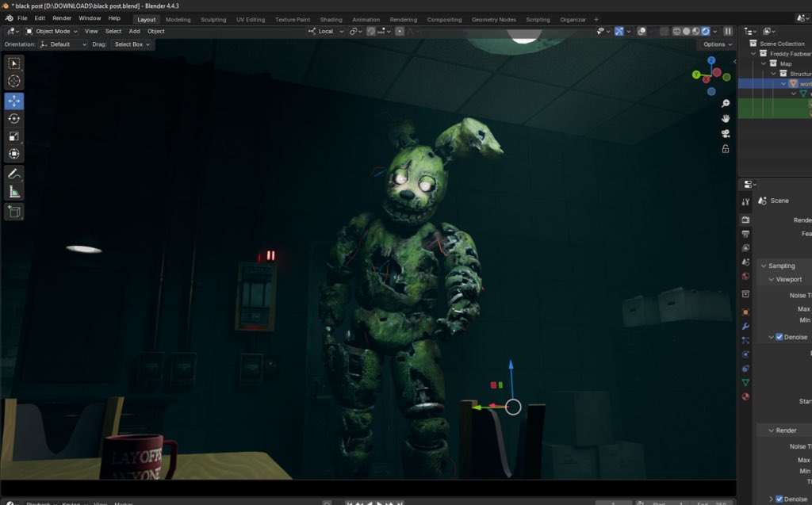This screenshot has height=505, width=812.
Task: Open the Scene properties tab
Action: coord(745,262)
